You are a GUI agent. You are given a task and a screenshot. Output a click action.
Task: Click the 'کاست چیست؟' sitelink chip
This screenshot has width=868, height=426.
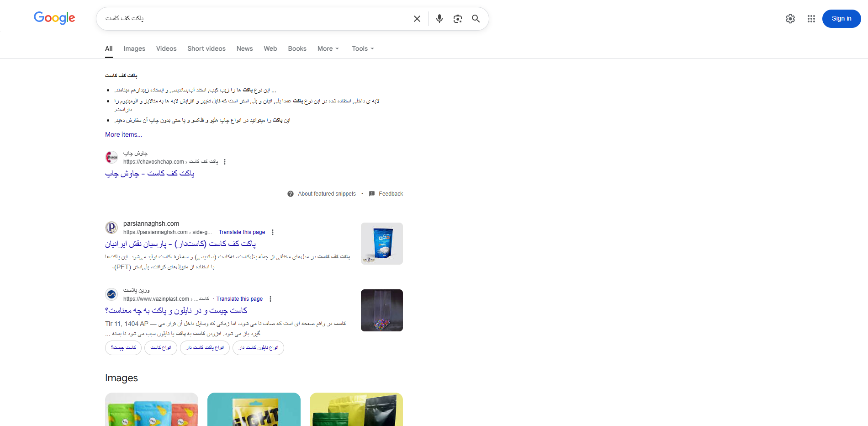coord(123,348)
